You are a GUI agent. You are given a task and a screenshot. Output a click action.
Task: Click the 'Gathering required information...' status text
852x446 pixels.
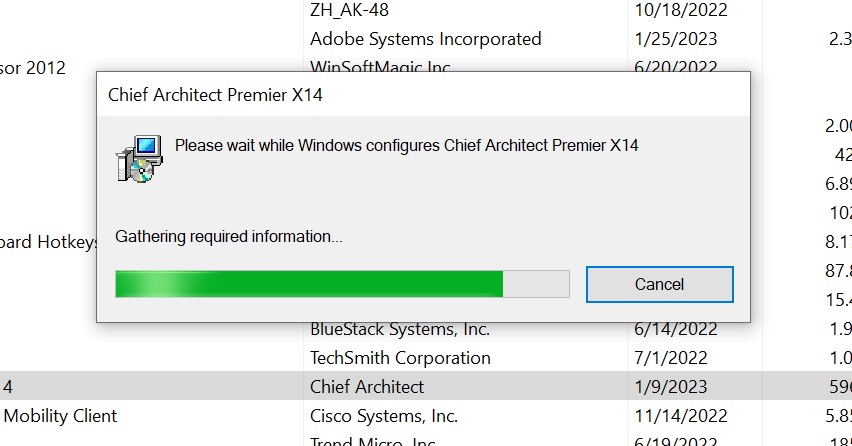[229, 237]
